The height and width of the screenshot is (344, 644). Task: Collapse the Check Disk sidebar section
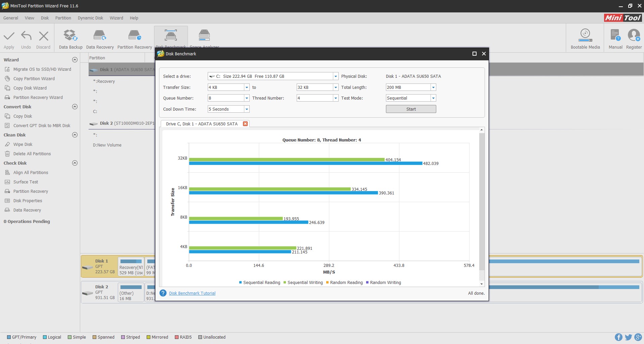[75, 163]
